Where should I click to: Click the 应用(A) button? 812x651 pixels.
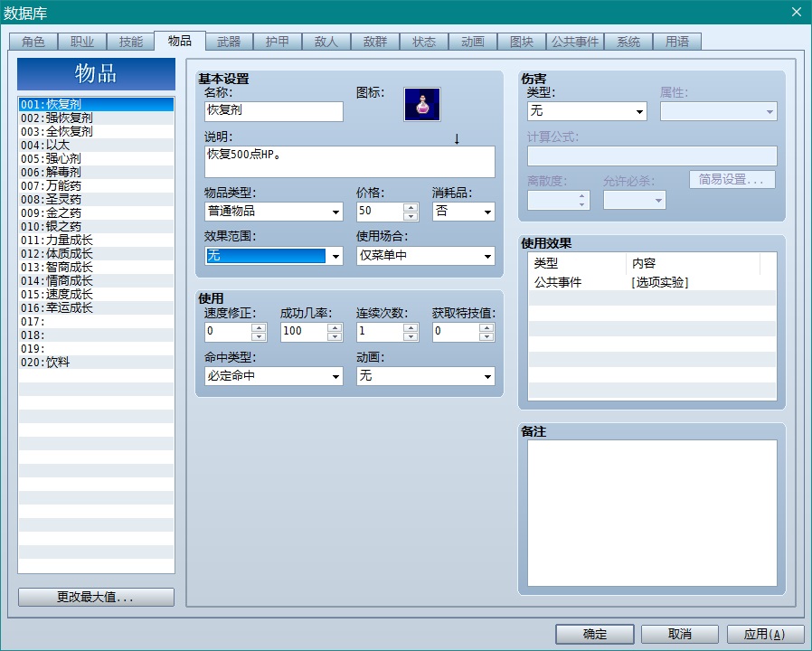pos(765,634)
